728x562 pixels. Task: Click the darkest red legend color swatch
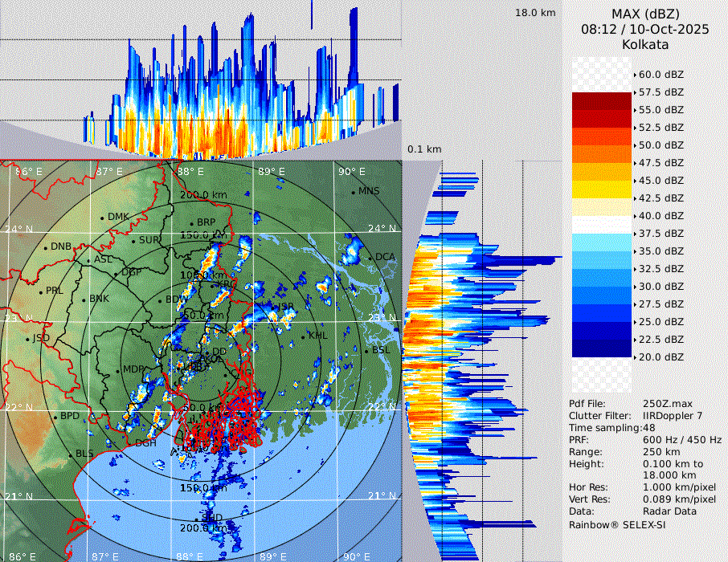(x=601, y=100)
